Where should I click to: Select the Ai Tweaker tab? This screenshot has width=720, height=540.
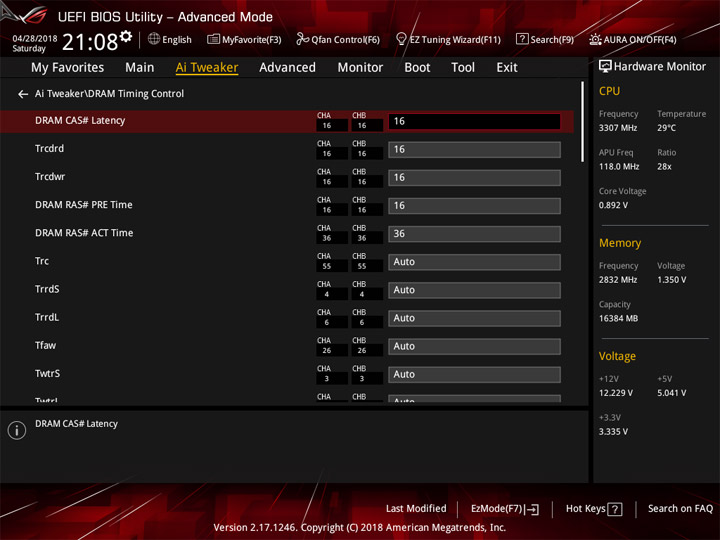click(x=207, y=68)
